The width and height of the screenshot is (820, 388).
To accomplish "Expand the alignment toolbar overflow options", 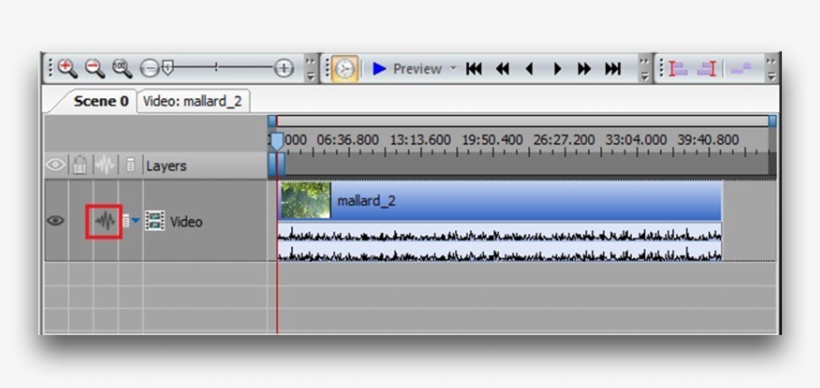I will [771, 69].
